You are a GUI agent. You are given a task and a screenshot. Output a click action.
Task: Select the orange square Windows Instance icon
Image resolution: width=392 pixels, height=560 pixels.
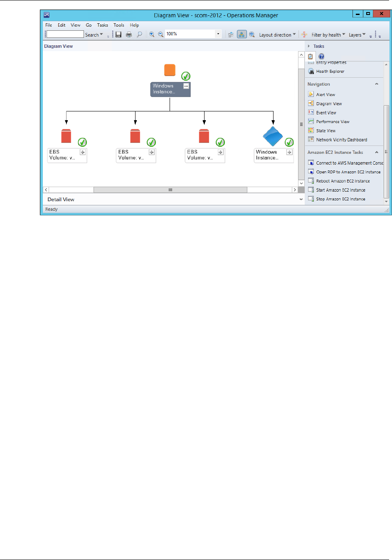170,70
